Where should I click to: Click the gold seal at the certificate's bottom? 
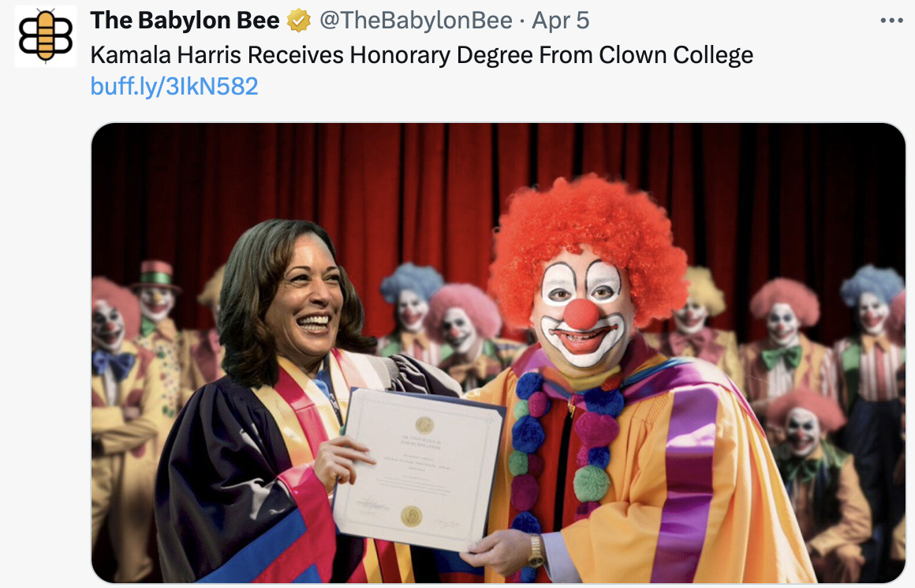pyautogui.click(x=410, y=515)
